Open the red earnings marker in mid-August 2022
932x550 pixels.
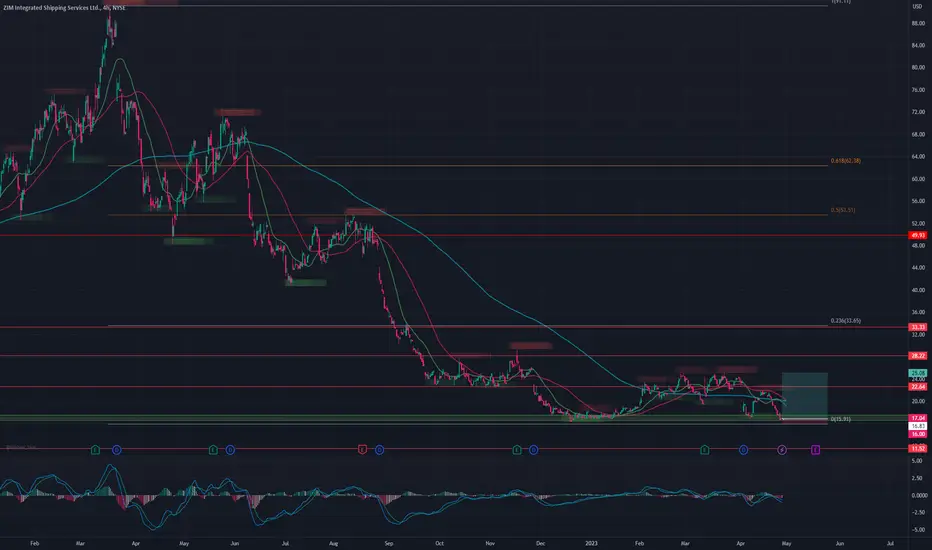click(x=362, y=450)
